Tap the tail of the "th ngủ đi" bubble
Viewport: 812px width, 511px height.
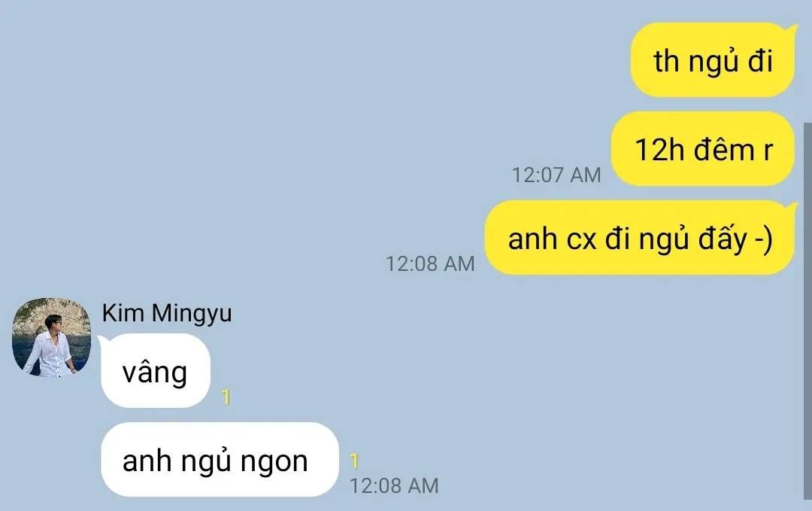(791, 28)
